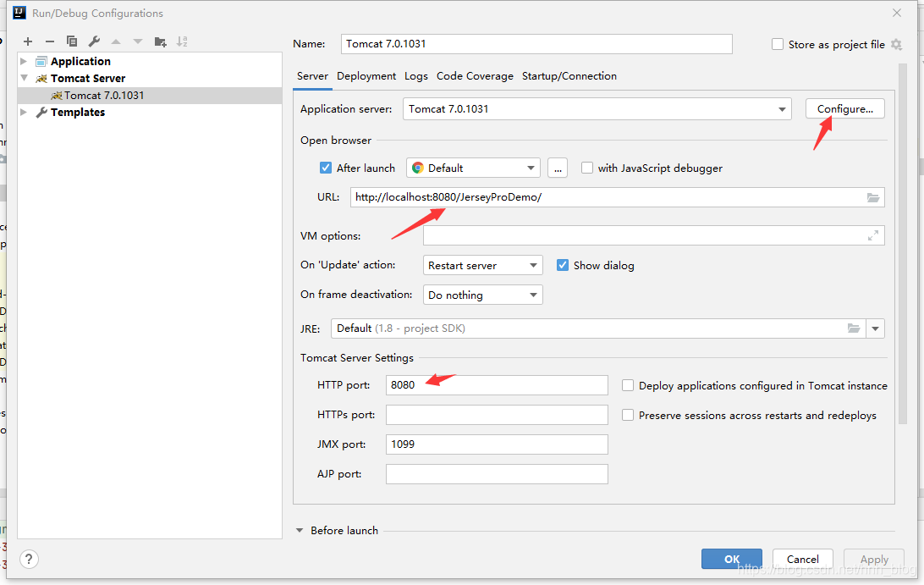Enable with JavaScript debugger checkbox
The height and width of the screenshot is (585, 924).
[587, 168]
